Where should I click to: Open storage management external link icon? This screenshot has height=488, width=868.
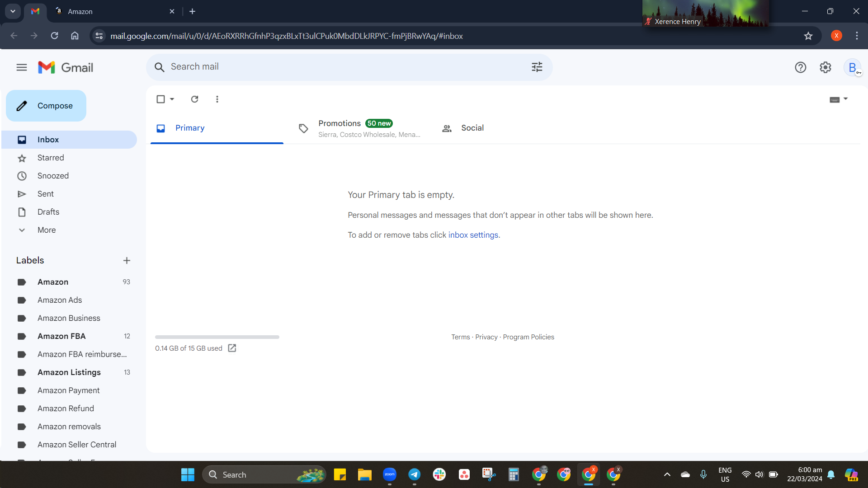tap(232, 348)
